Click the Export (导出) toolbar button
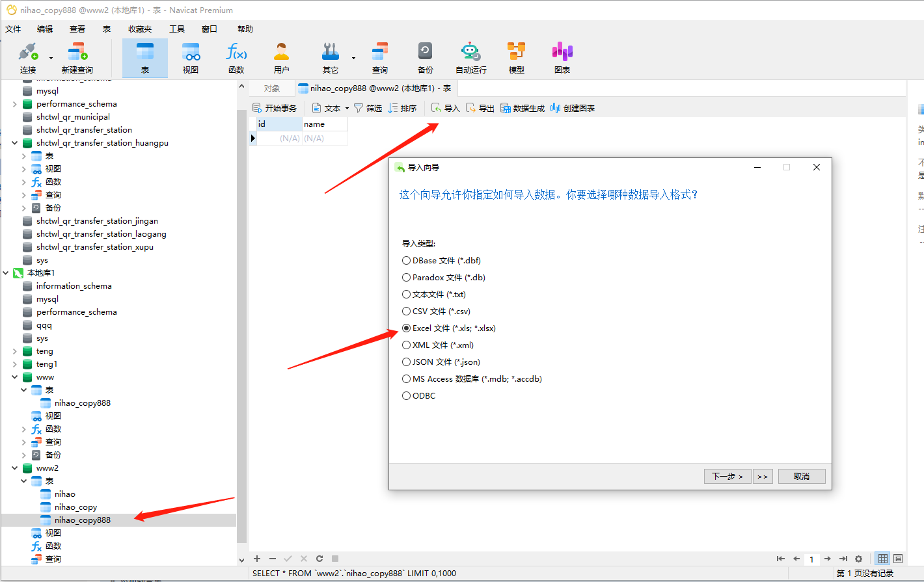 (x=480, y=108)
